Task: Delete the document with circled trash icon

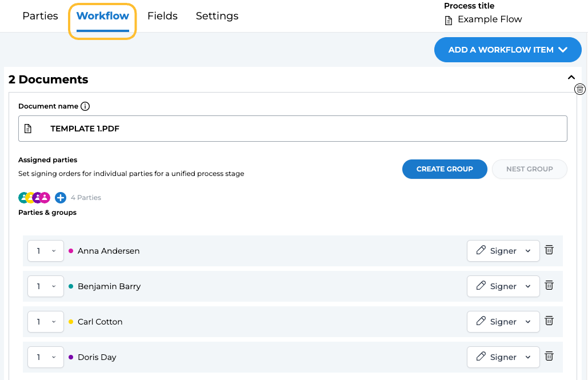Action: [580, 89]
